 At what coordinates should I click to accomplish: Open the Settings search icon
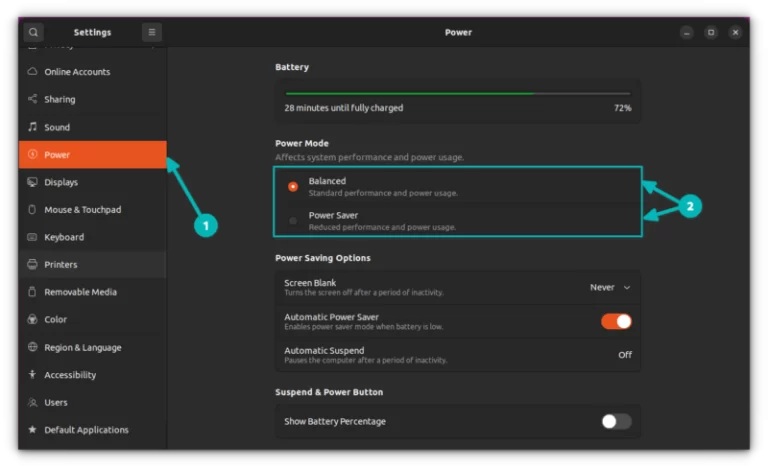point(33,32)
